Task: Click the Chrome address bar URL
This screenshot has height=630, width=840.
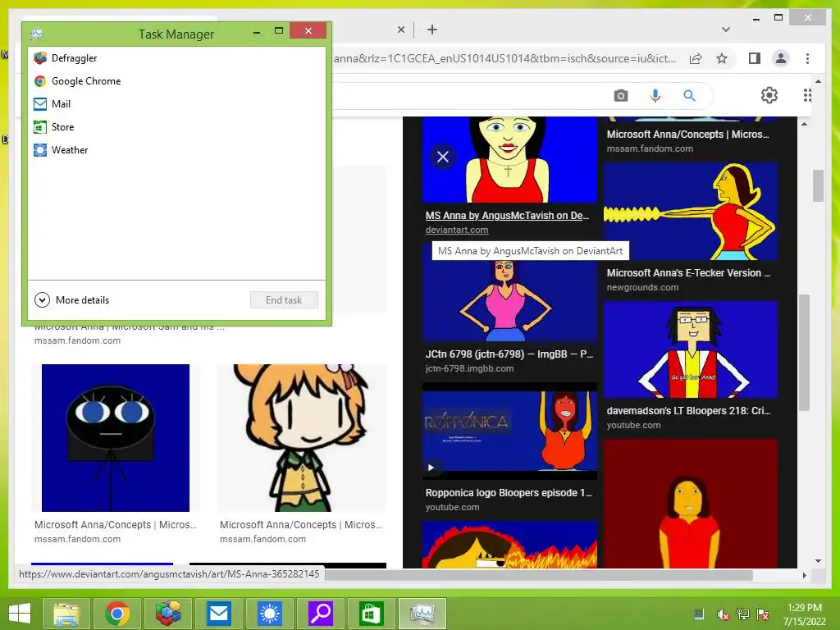Action: pos(504,58)
